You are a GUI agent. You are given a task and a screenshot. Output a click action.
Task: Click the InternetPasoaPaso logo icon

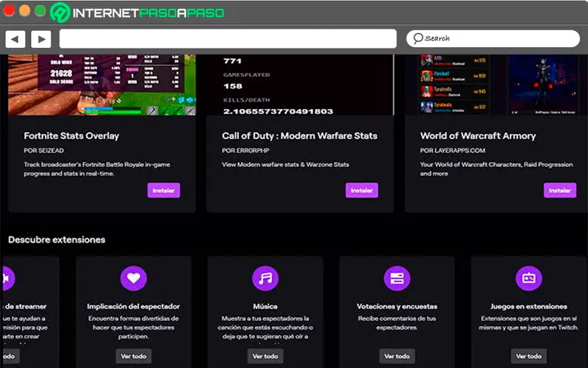60,13
